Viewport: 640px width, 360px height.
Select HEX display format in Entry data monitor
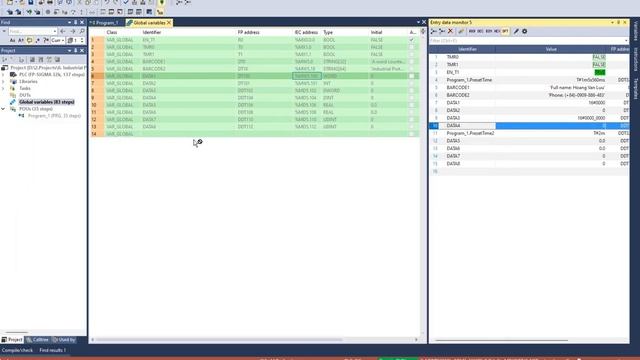497,31
